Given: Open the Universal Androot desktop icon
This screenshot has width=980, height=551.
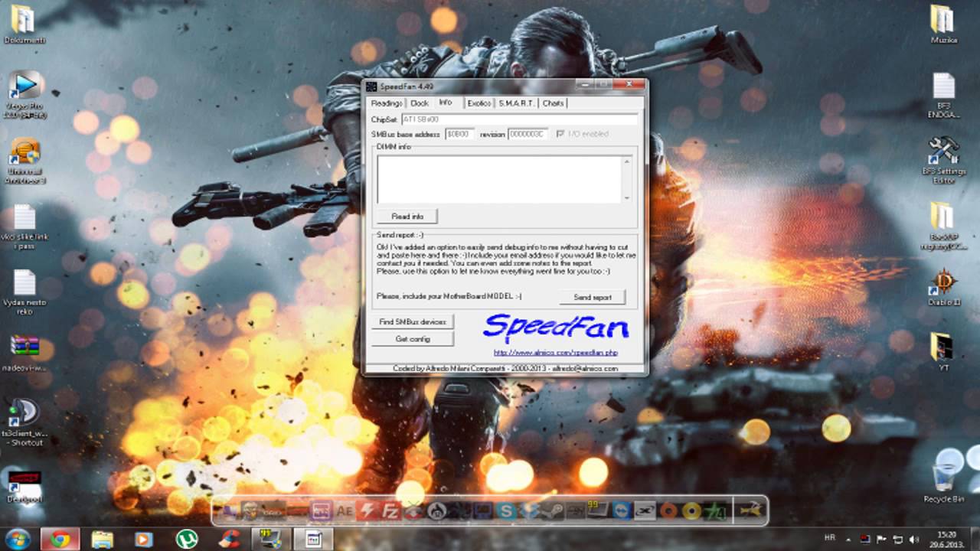Looking at the screenshot, I should pyautogui.click(x=25, y=161).
